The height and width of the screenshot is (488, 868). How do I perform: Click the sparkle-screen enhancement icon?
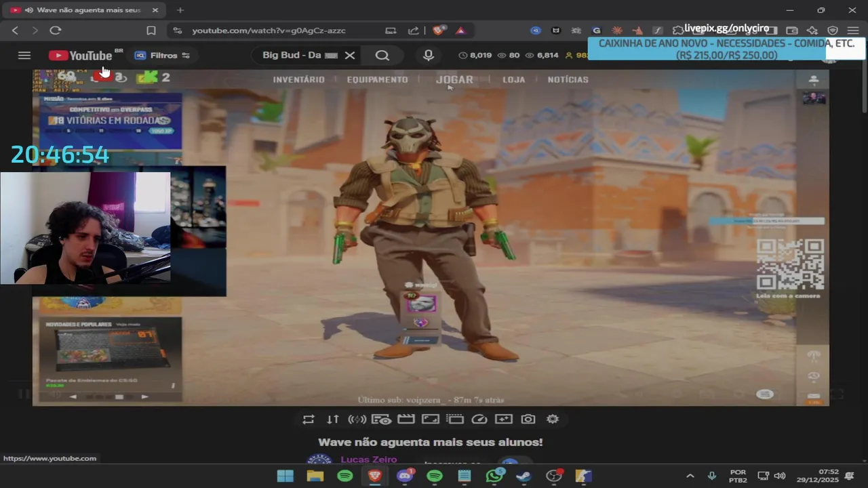504,420
